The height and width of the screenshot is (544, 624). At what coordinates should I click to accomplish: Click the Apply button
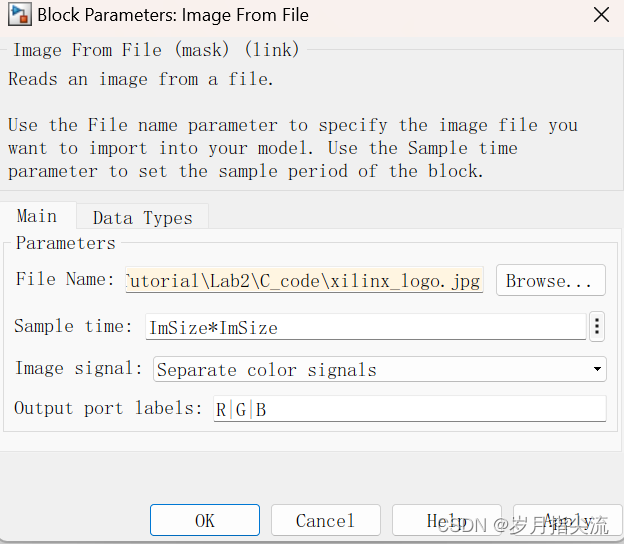tap(567, 520)
